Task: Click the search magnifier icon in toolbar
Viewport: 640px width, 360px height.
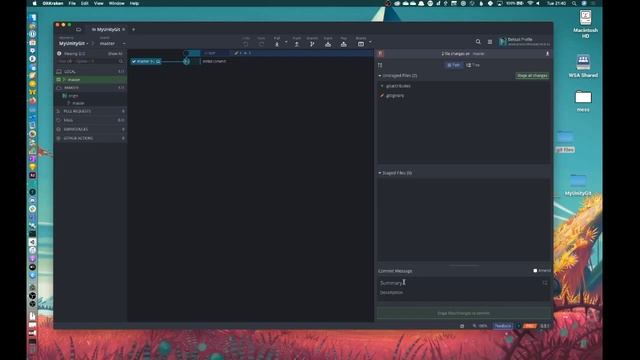Action: tap(478, 42)
